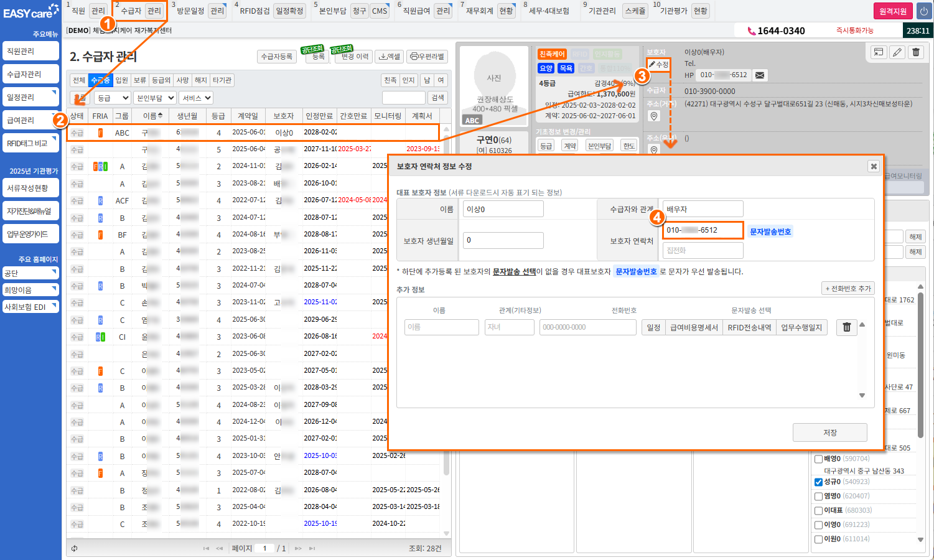Click the map pin under 주소(거주)
The width and height of the screenshot is (934, 560).
click(653, 116)
